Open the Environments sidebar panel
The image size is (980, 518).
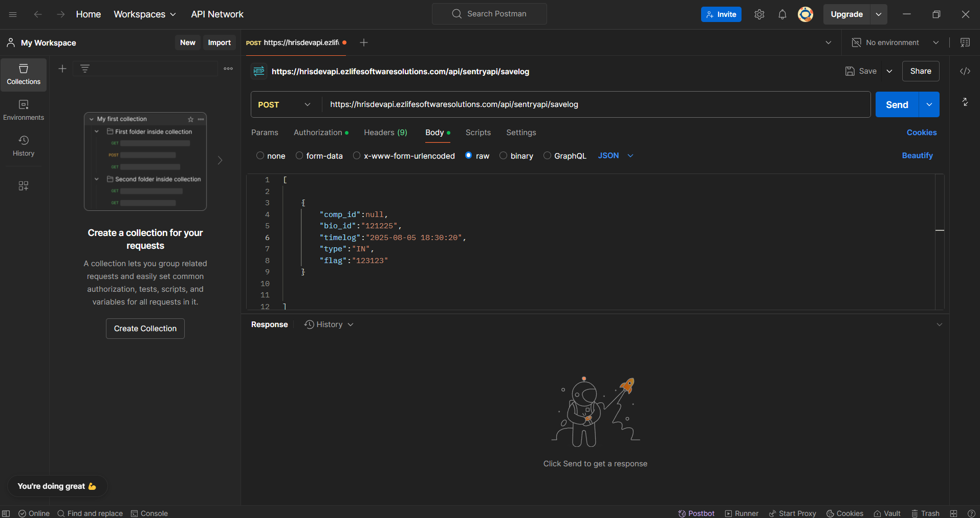click(24, 111)
